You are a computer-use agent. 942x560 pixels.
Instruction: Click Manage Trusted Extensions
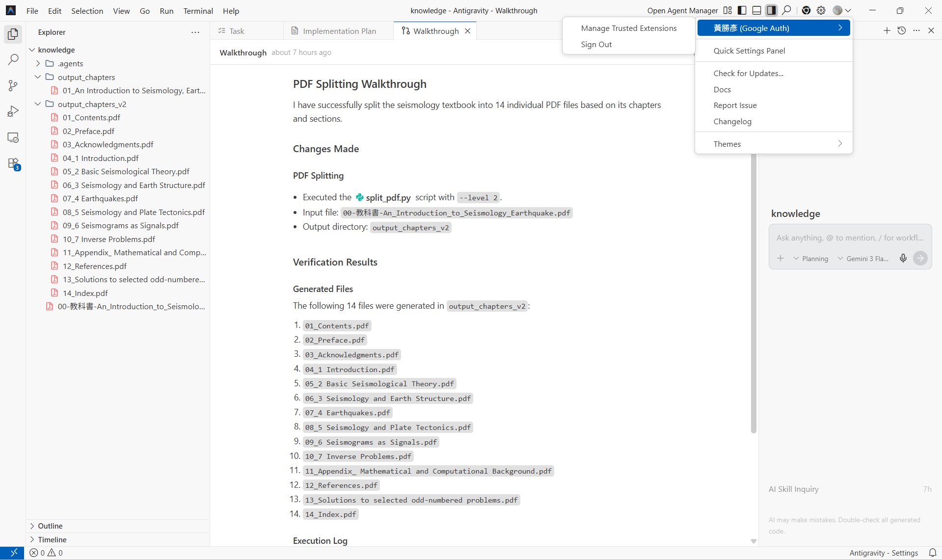628,28
